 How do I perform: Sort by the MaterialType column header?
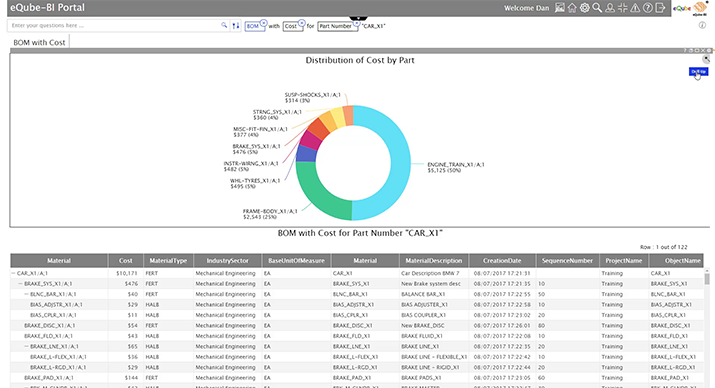(168, 261)
